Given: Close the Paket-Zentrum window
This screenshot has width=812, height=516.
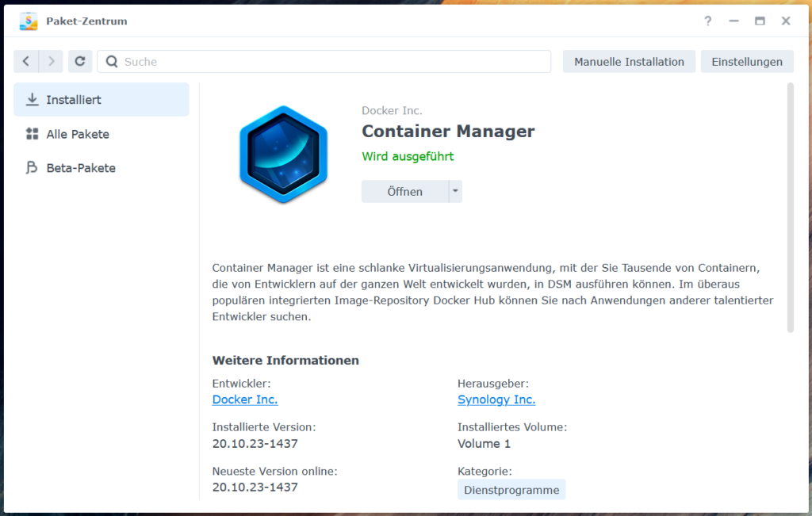Looking at the screenshot, I should [786, 21].
